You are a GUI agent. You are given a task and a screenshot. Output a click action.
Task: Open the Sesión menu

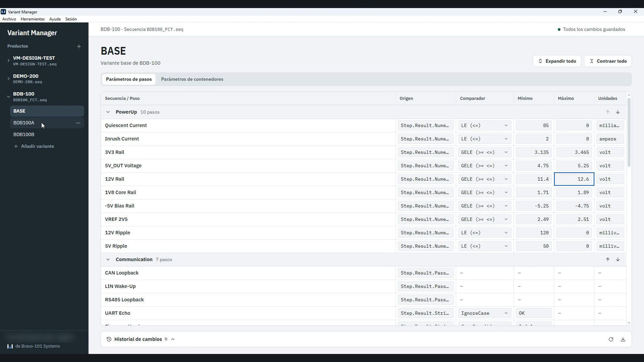(71, 19)
